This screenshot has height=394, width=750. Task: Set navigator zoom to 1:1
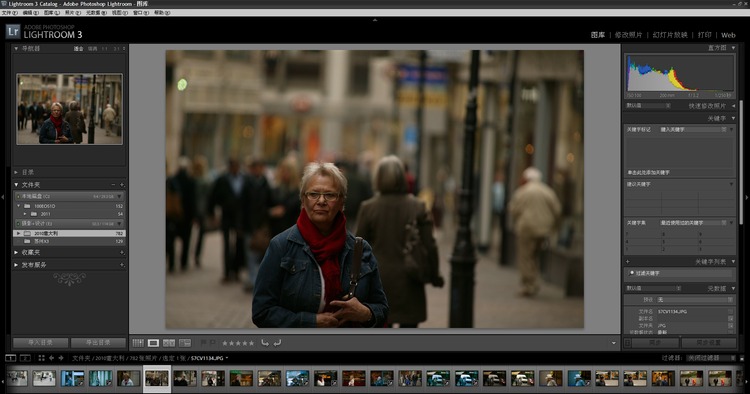105,48
